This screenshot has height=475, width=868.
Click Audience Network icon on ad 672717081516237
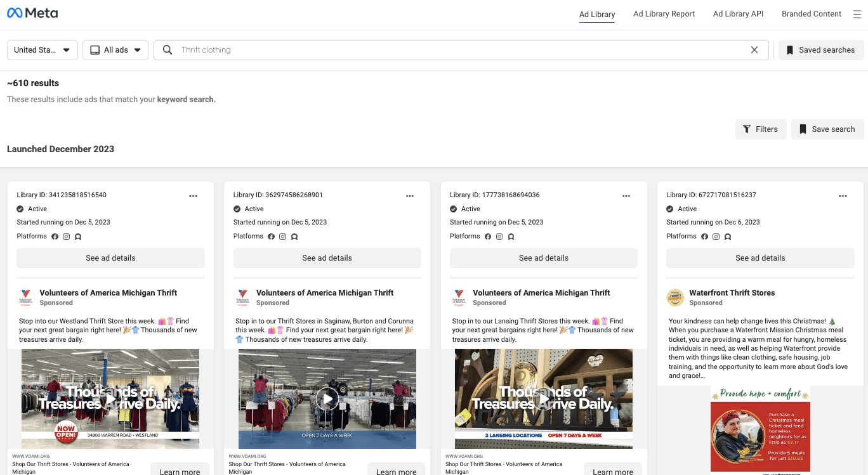pos(728,237)
